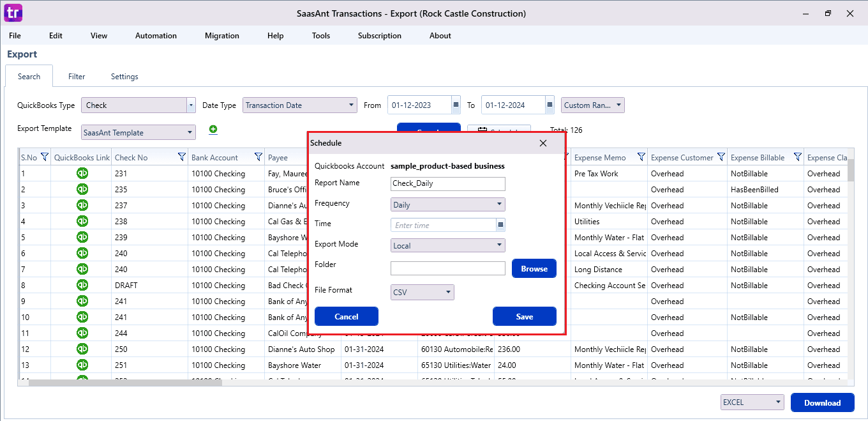Image resolution: width=868 pixels, height=421 pixels.
Task: Cancel the Schedule dialog
Action: (x=347, y=316)
